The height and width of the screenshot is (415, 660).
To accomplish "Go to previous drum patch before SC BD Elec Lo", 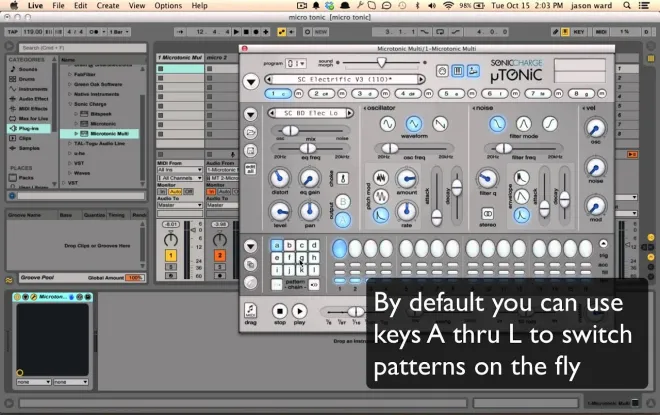I will coord(272,113).
